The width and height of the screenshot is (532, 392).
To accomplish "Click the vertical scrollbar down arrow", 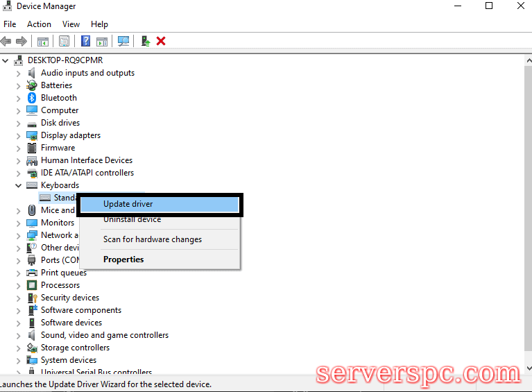I will (x=529, y=368).
